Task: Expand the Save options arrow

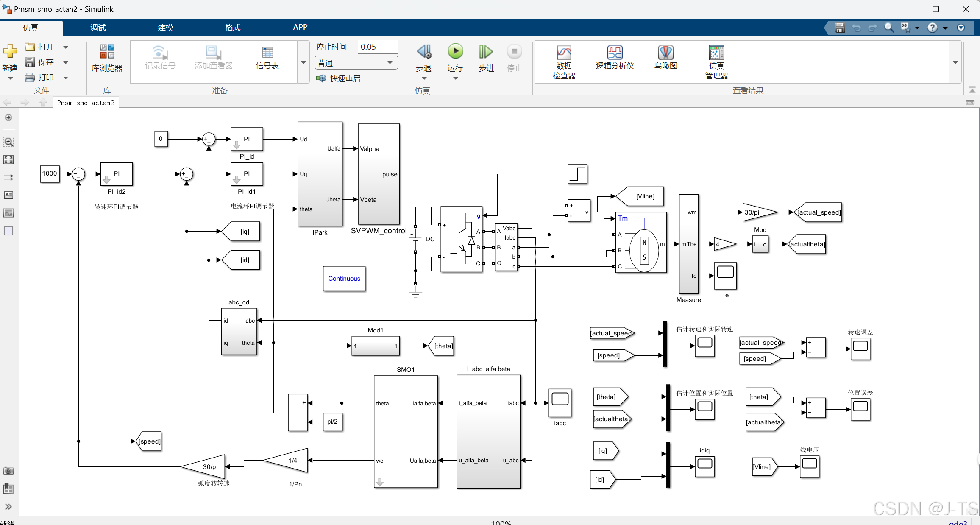Action: pyautogui.click(x=66, y=62)
